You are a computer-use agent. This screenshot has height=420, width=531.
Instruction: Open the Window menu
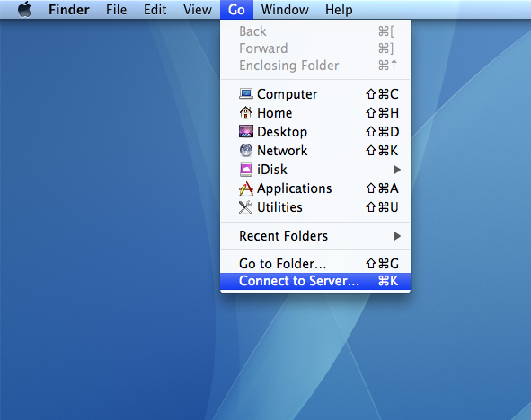tap(285, 10)
